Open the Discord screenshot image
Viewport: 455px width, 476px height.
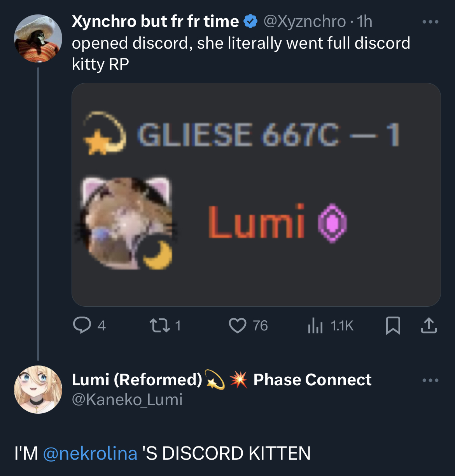click(256, 195)
